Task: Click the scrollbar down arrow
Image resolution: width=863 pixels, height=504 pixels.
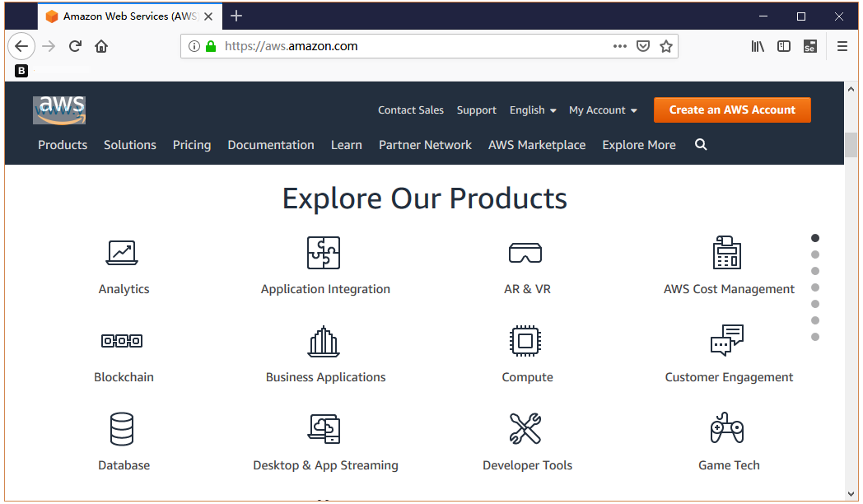Action: [x=851, y=493]
